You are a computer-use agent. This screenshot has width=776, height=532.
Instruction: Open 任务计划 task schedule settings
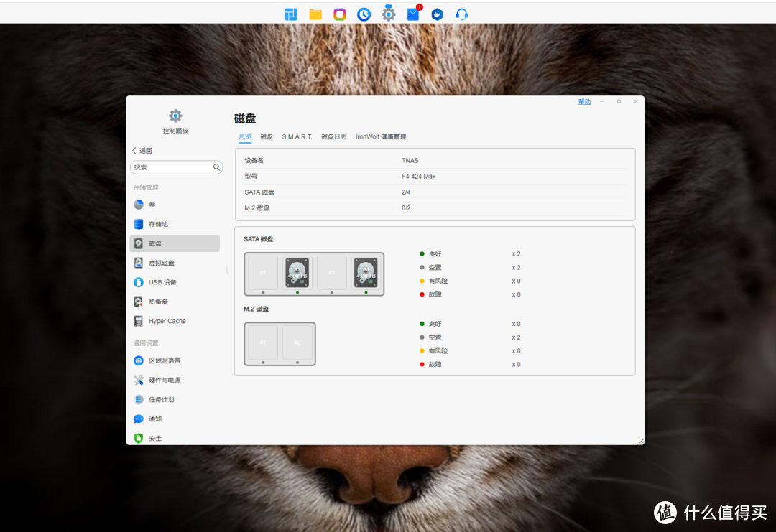point(161,399)
